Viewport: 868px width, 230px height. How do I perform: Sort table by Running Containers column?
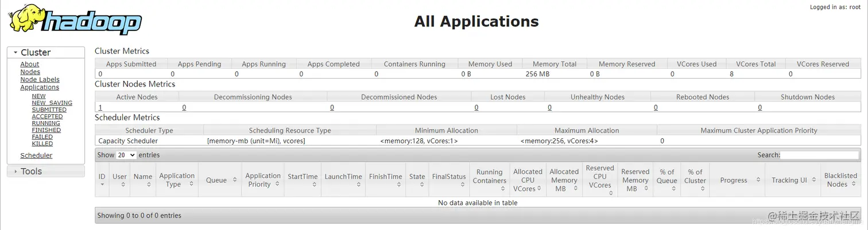point(490,180)
